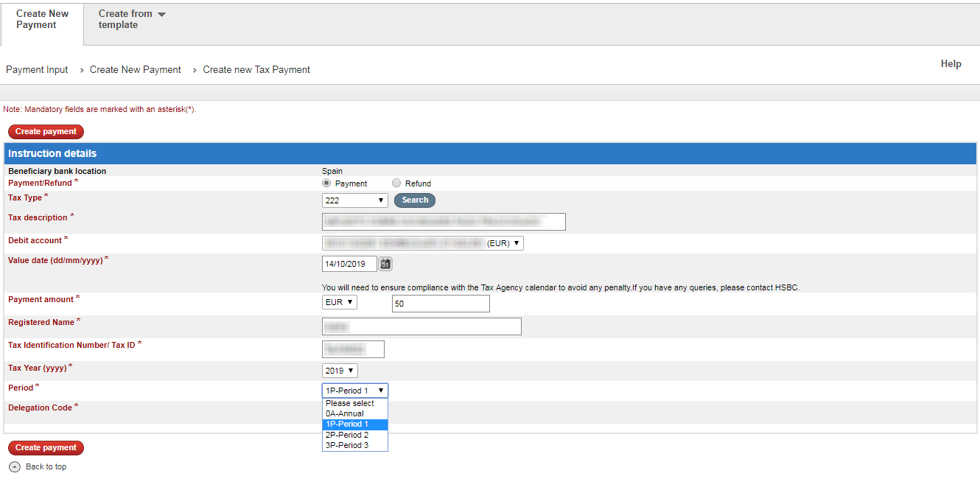Select the Payment radio button
This screenshot has height=479, width=980.
pos(326,183)
